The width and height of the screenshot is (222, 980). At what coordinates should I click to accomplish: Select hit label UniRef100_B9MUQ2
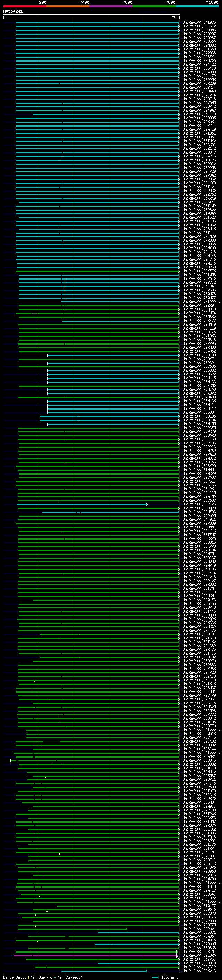199,45
